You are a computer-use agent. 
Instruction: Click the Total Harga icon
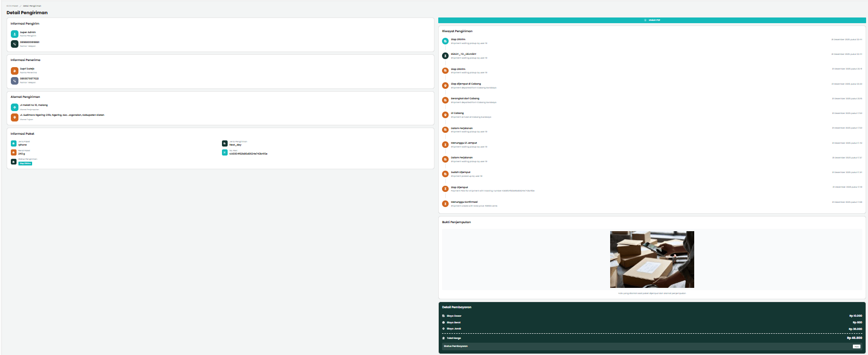pos(443,338)
